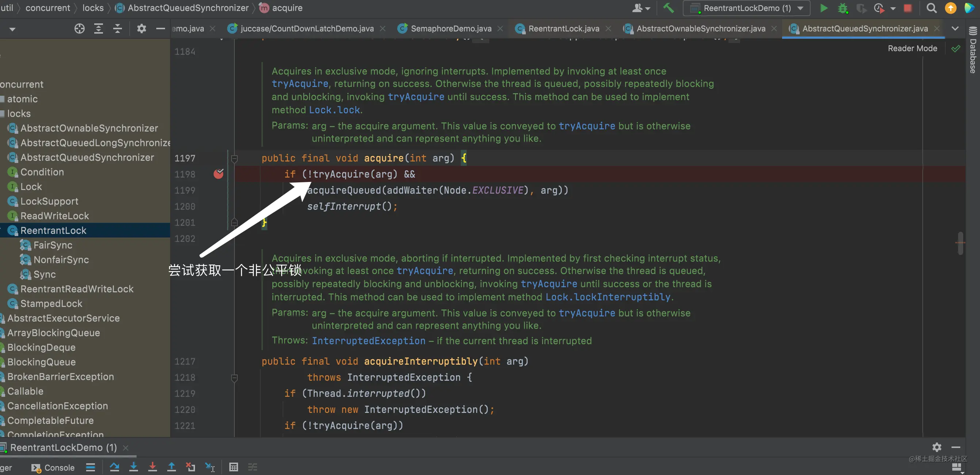Click the green Debug bug icon

[x=843, y=8]
